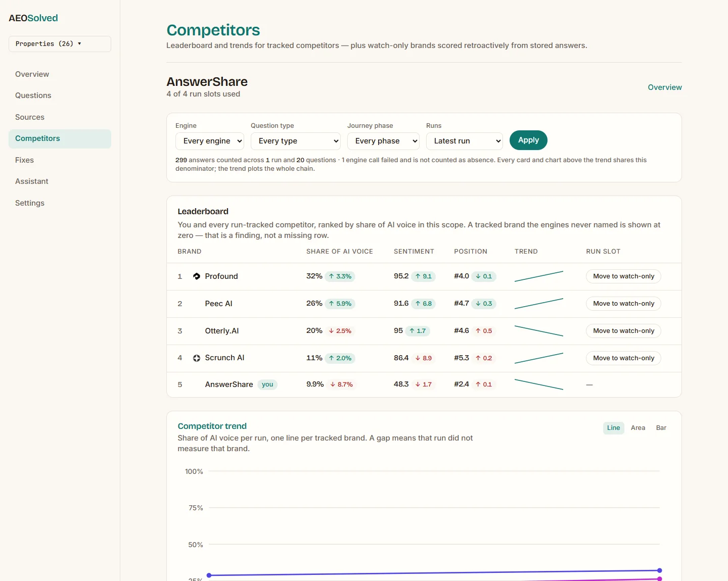Viewport: 728px width, 581px height.
Task: Click the Otterly.AI brand name
Action: (222, 331)
